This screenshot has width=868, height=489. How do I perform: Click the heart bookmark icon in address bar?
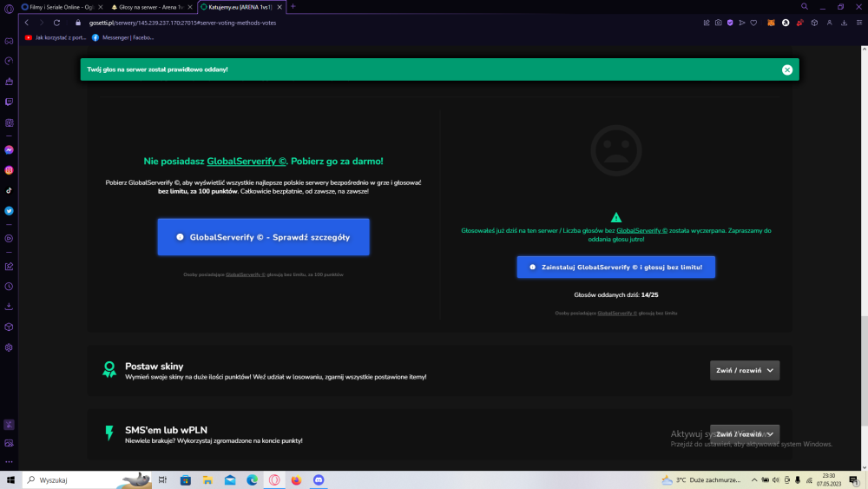(753, 23)
